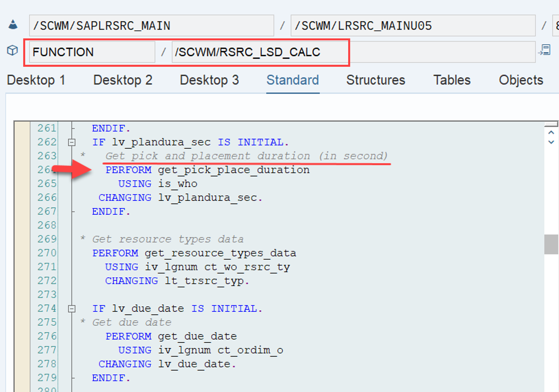Viewport: 559px width, 392px height.
Task: Switch to the Desktop 1 tab
Action: pyautogui.click(x=36, y=80)
